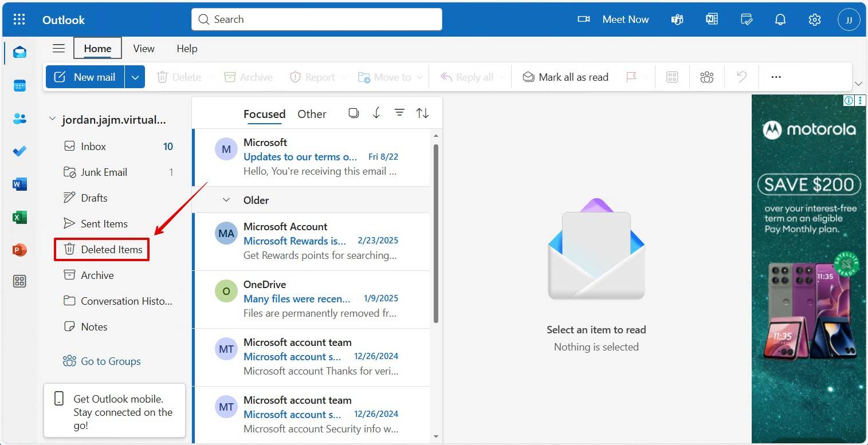The height and width of the screenshot is (445, 868).
Task: Switch to the Other inbox tab
Action: tap(312, 113)
